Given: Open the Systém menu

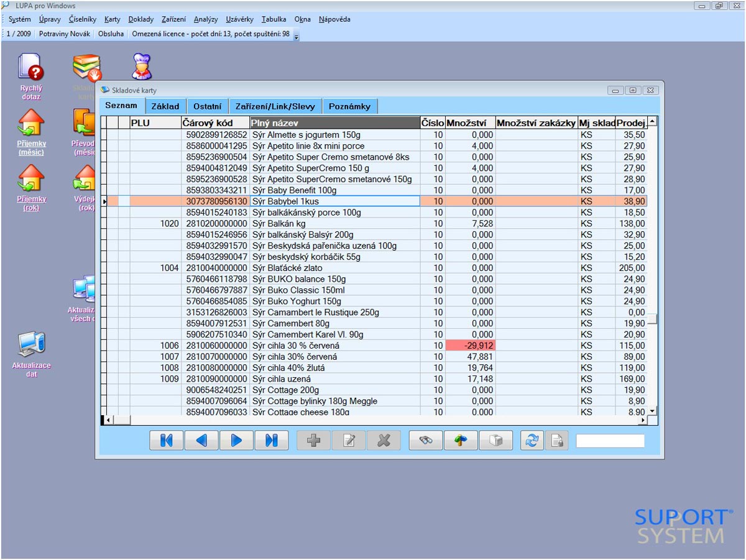Looking at the screenshot, I should (x=20, y=19).
